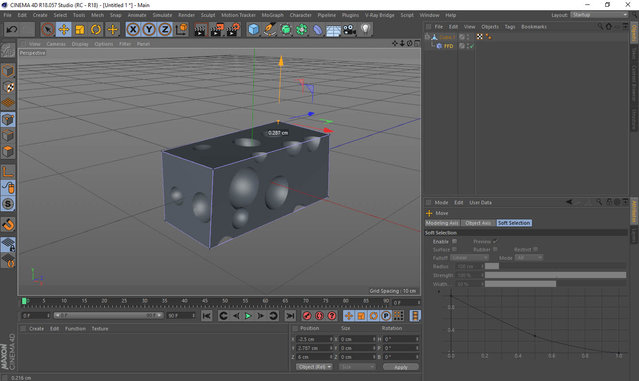This screenshot has height=381, width=639.
Task: Click the Camera object icon
Action: point(349,29)
